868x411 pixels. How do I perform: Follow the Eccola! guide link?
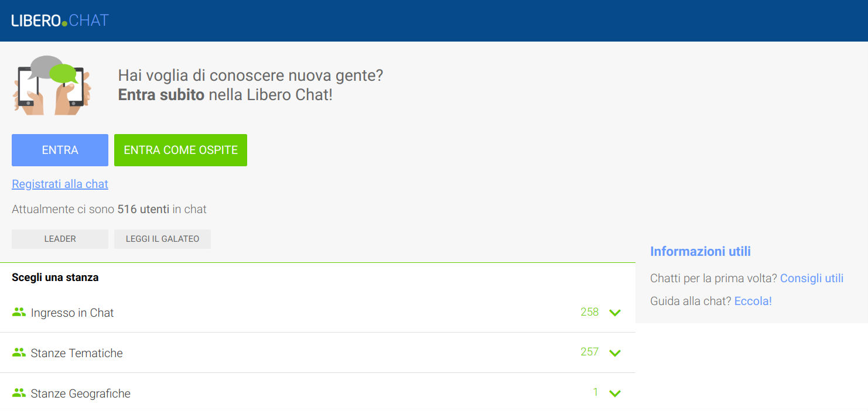point(753,301)
